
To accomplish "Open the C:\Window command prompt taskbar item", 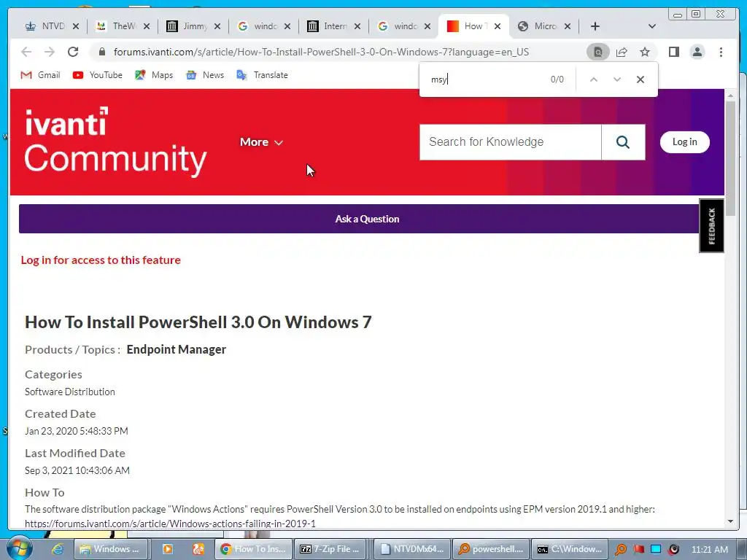I will (x=570, y=549).
